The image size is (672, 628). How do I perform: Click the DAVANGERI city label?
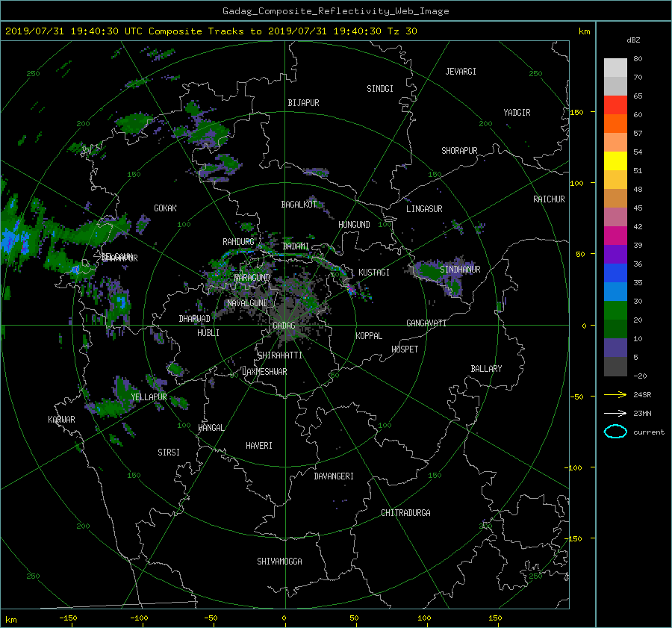click(334, 476)
